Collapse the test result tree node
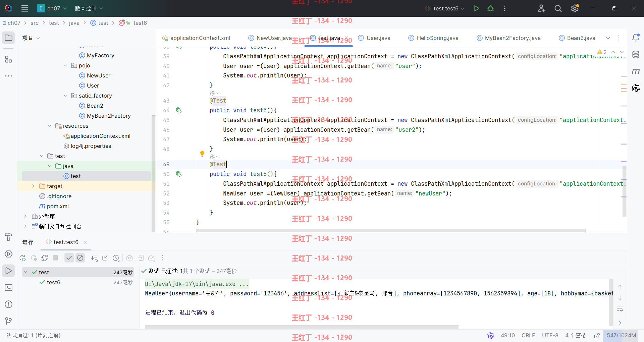This screenshot has width=644, height=342. click(x=25, y=272)
